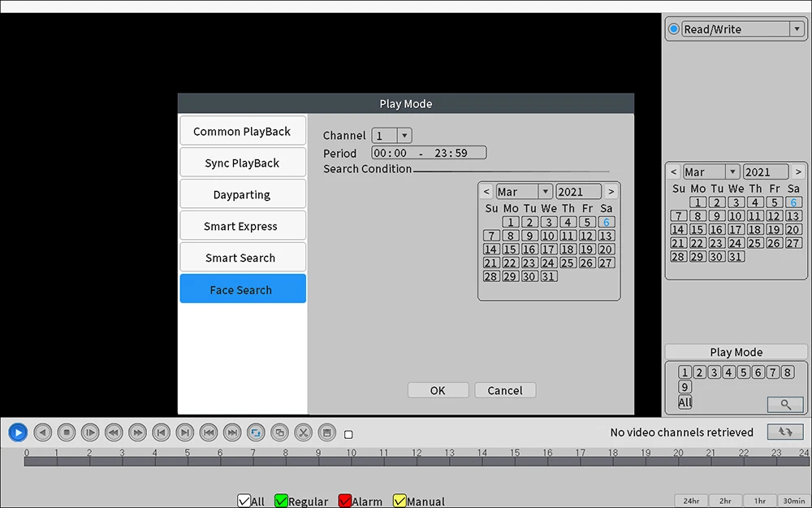Expand the Read/Write dropdown
This screenshot has height=508, width=812.
(797, 29)
